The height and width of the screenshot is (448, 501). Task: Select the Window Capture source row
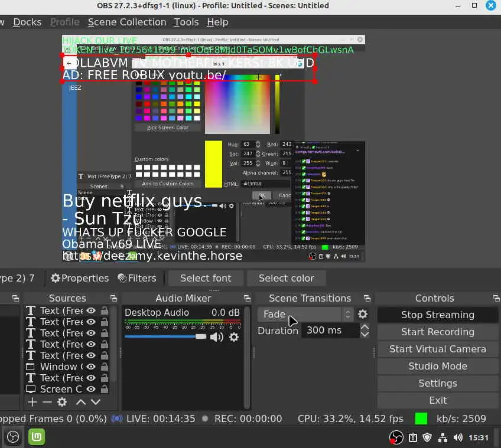(x=67, y=367)
